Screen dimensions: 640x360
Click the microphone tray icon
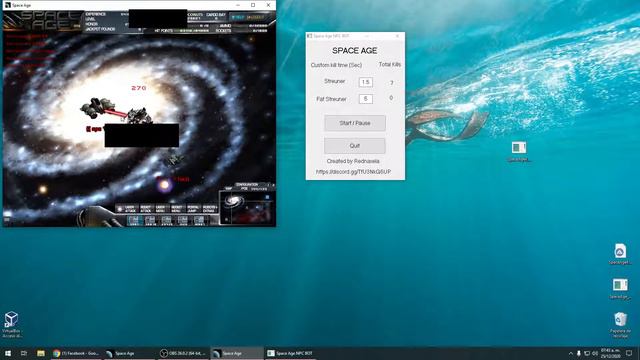579,353
